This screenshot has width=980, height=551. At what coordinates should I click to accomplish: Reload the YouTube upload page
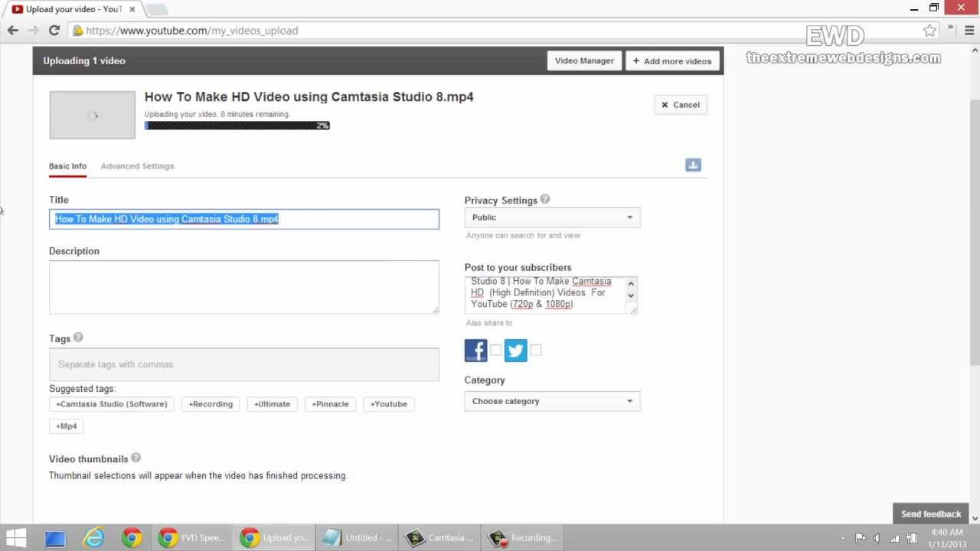pos(54,31)
